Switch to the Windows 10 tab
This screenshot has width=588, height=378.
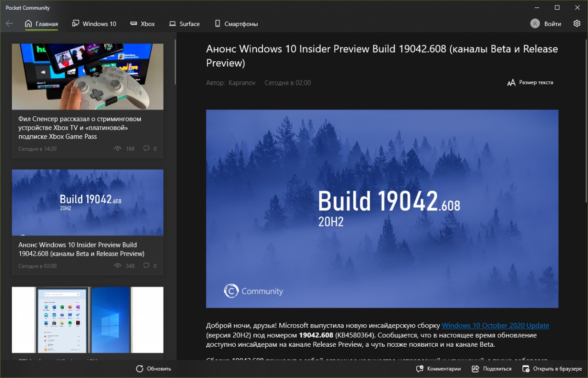pyautogui.click(x=94, y=24)
